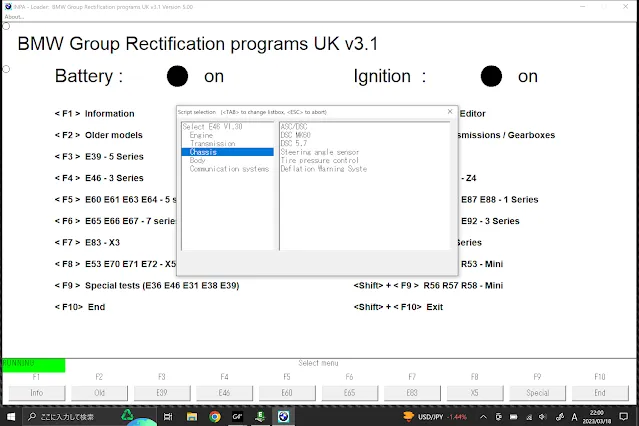Click the Info button under F1
Screen dimensions: 639x426
pos(37,393)
